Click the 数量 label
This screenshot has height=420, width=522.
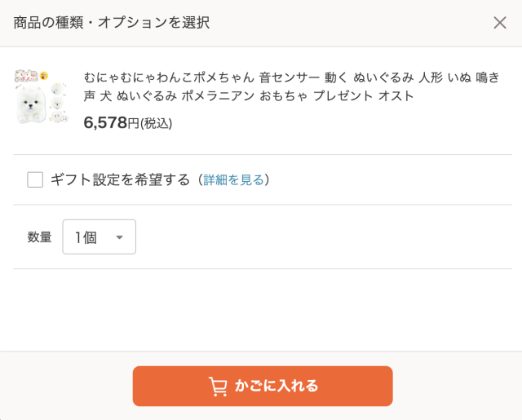(x=40, y=237)
